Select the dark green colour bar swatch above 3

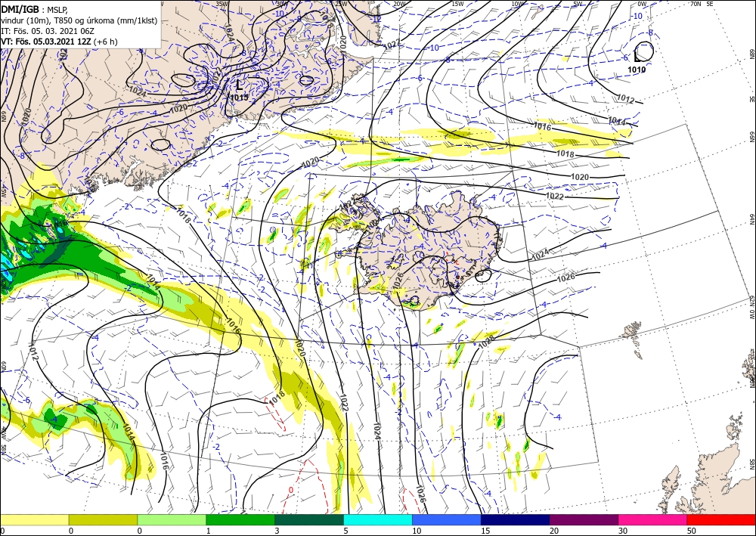pos(309,519)
